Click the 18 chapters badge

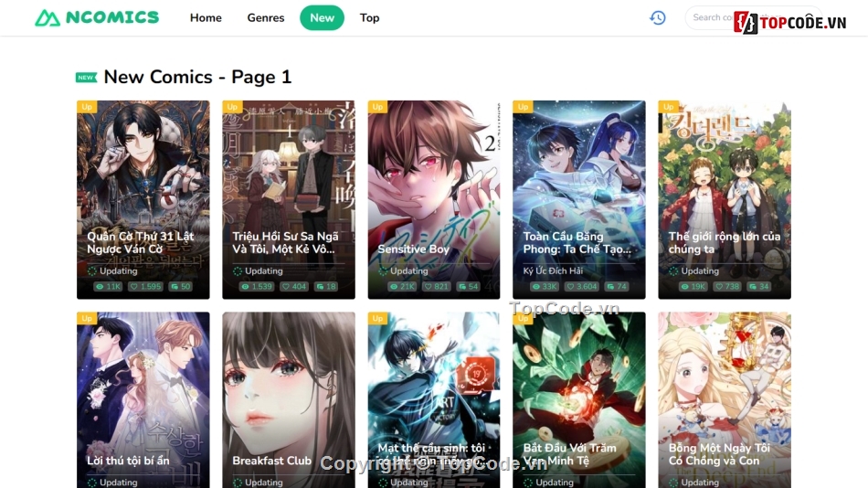click(326, 286)
